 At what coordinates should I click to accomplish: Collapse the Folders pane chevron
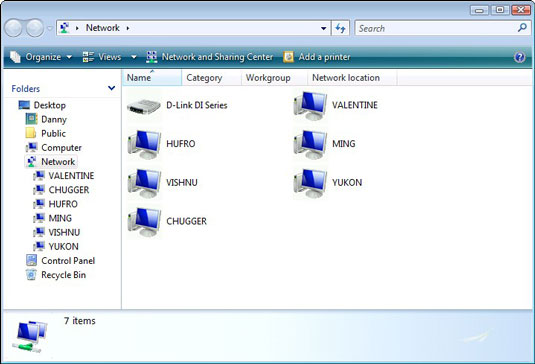point(111,88)
